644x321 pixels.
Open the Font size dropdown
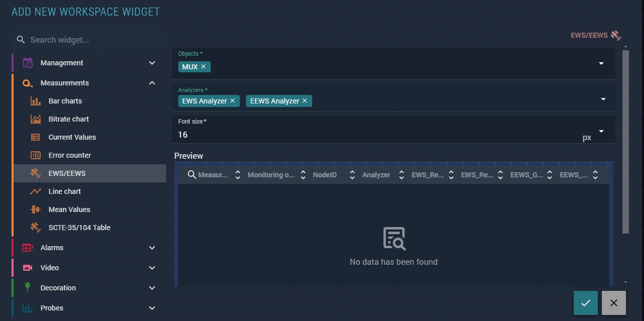[x=601, y=132]
